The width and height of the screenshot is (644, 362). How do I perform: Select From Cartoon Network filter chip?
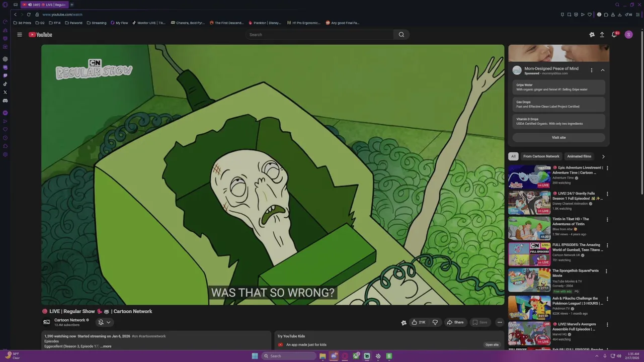click(x=541, y=156)
